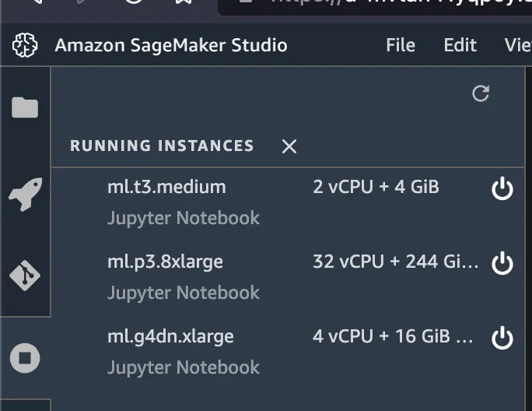
Task: Open the Edit menu
Action: (460, 45)
